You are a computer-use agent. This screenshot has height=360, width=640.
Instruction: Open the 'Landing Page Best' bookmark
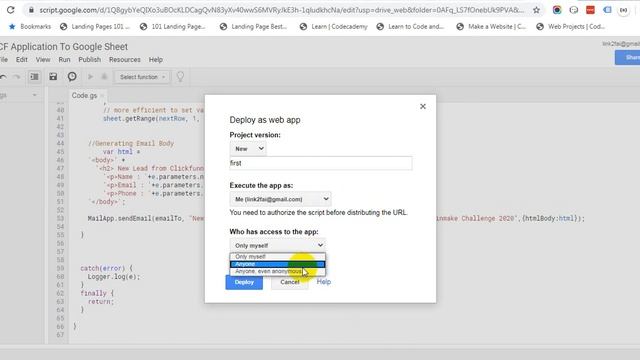point(253,27)
